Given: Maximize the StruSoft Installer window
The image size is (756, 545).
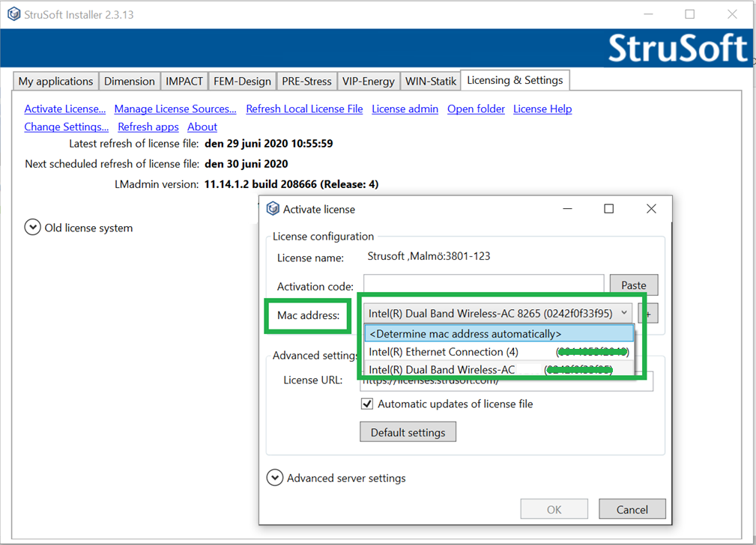Looking at the screenshot, I should (690, 14).
